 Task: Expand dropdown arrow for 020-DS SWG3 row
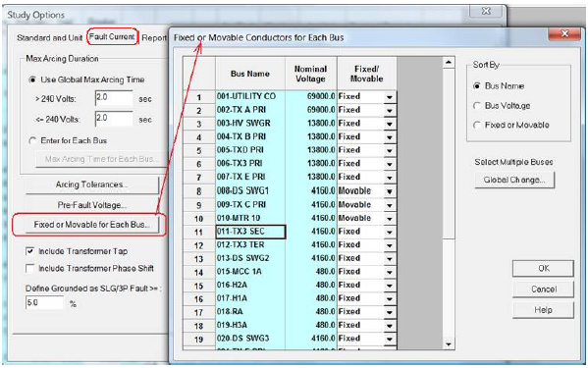[390, 340]
